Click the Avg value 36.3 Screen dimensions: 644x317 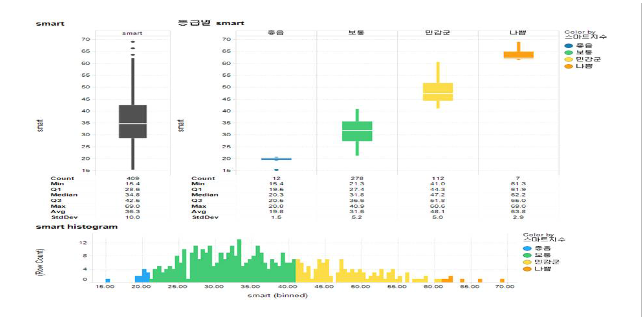[x=133, y=212]
